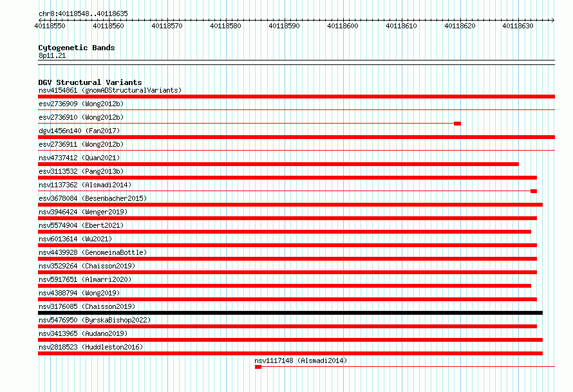The height and width of the screenshot is (392, 573).
Task: Click the esv3113532 (Pang2013b) label
Action: click(81, 171)
